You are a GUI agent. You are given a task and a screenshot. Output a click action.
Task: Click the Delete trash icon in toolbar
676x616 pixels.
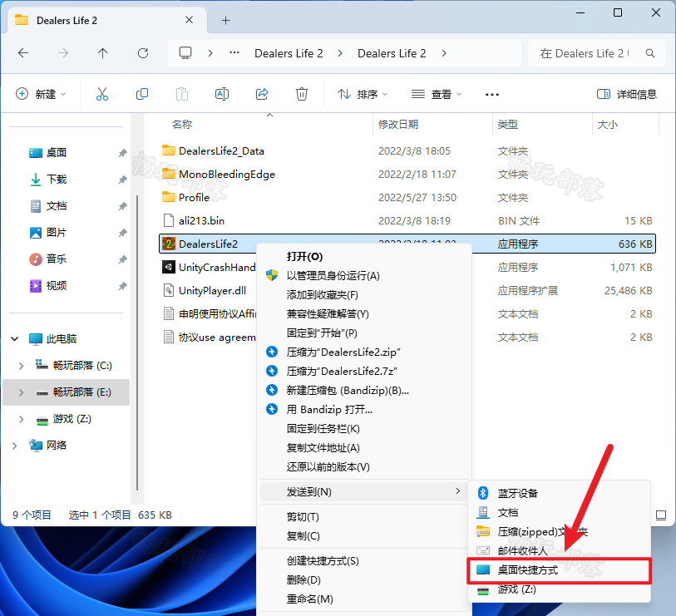(301, 94)
